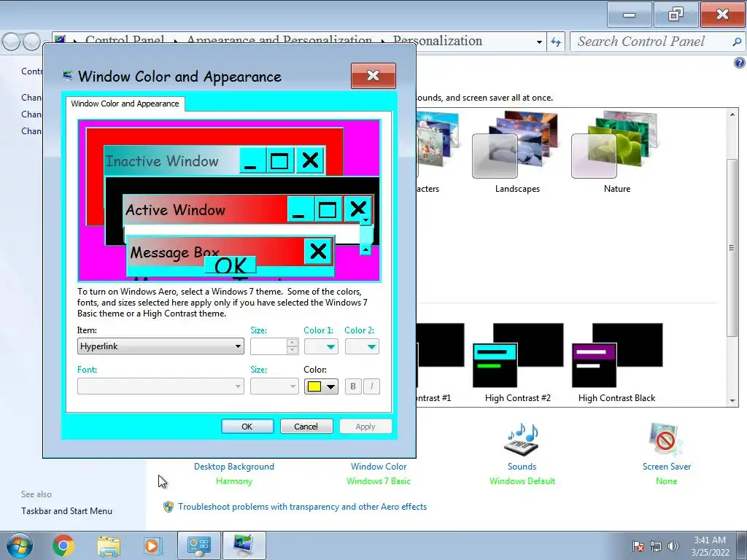Open the Desktop Background link
The image size is (747, 560).
pos(234,467)
